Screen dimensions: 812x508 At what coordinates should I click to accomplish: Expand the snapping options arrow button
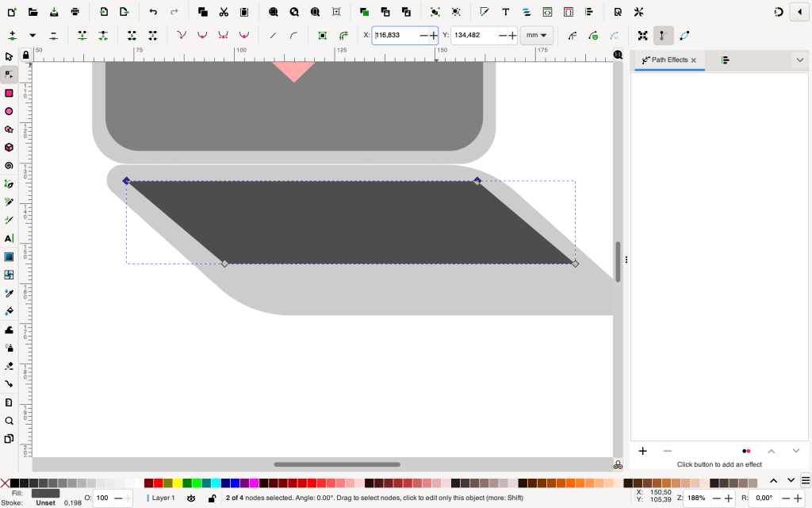799,12
